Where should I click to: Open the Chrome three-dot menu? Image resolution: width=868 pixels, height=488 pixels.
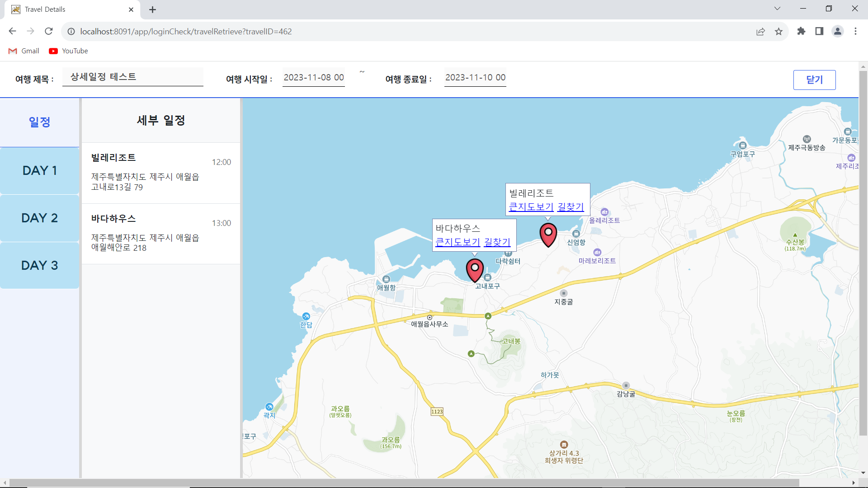[x=855, y=31]
